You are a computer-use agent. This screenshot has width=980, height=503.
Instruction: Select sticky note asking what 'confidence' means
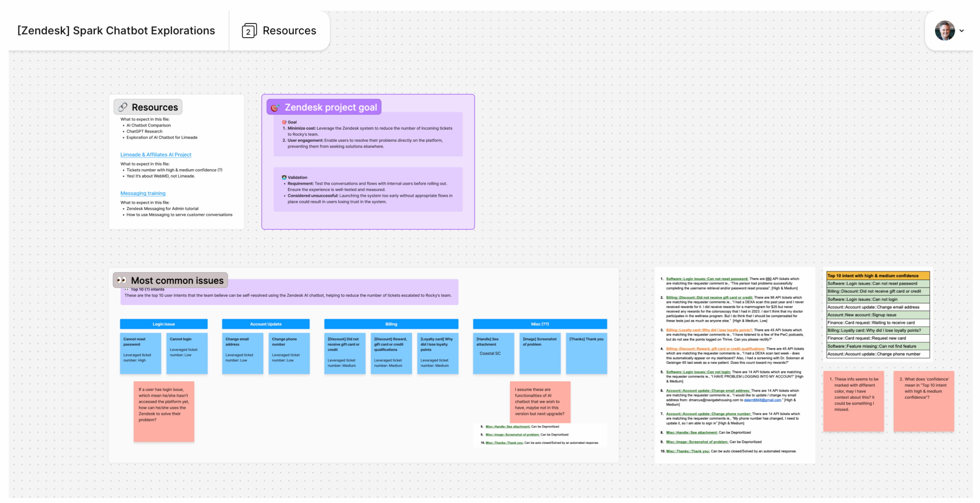(924, 402)
